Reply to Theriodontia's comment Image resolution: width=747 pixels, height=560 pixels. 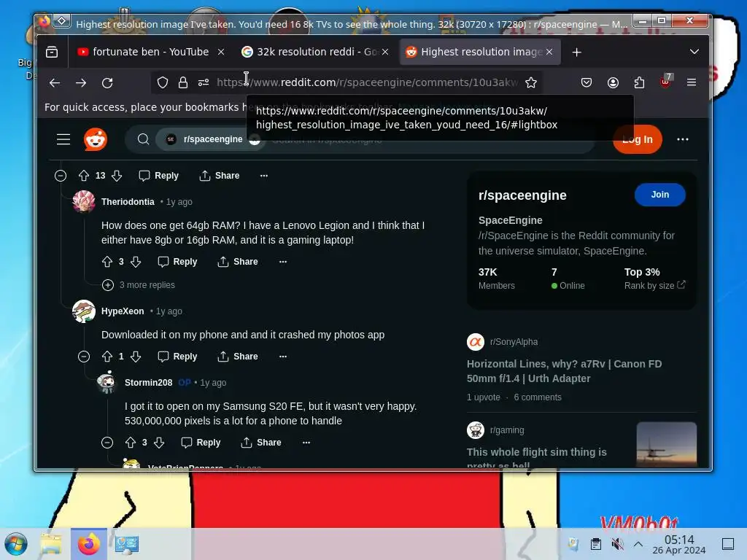(x=177, y=262)
